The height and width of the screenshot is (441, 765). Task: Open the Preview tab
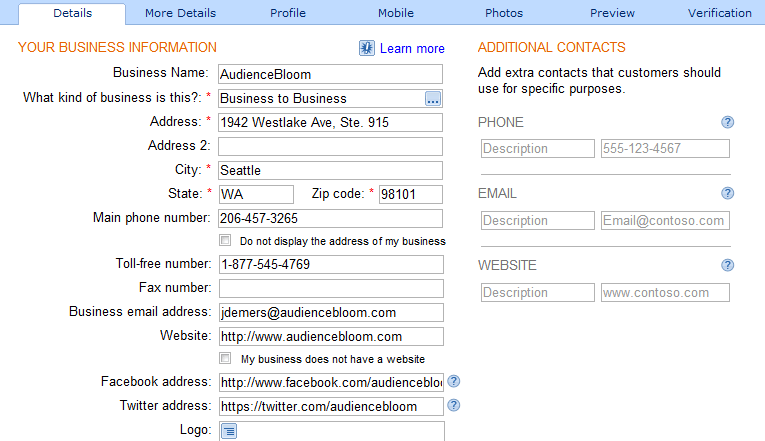coord(612,13)
